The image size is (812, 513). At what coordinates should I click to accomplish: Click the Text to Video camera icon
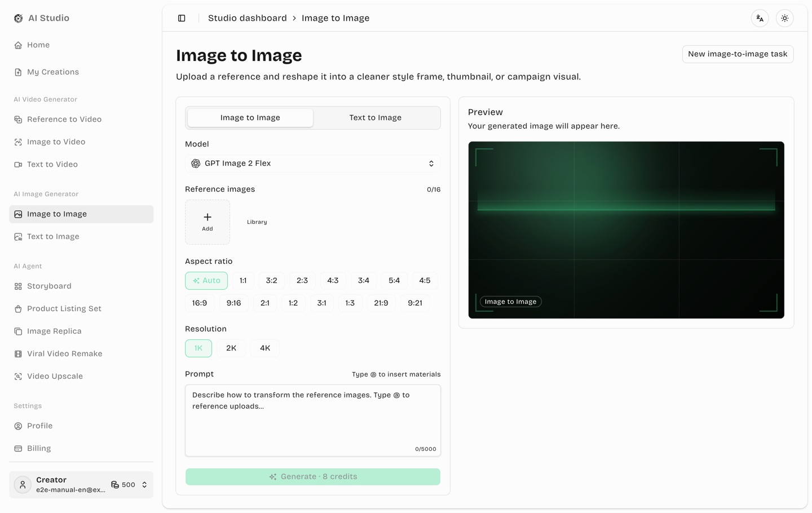[18, 165]
